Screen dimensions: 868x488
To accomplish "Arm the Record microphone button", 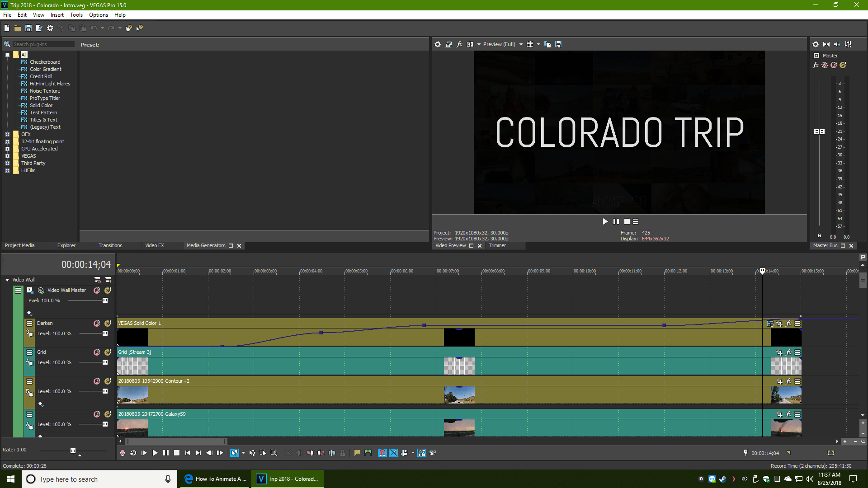I will (123, 453).
